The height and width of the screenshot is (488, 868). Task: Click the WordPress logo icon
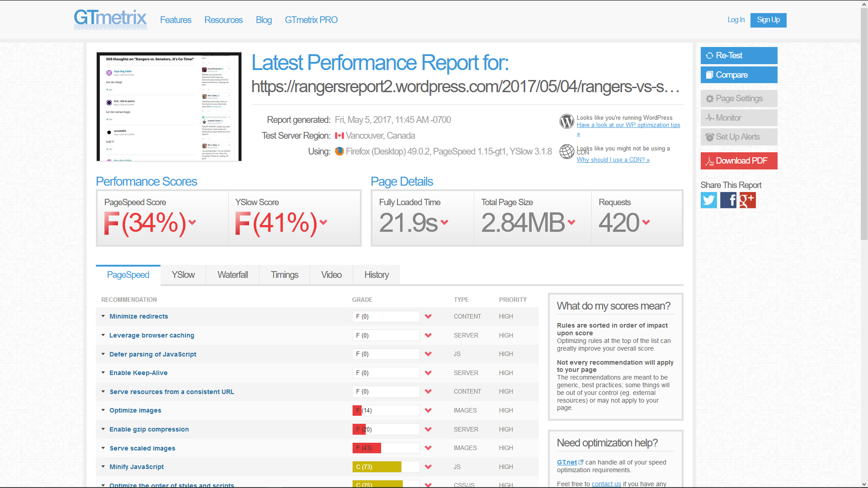click(x=567, y=121)
